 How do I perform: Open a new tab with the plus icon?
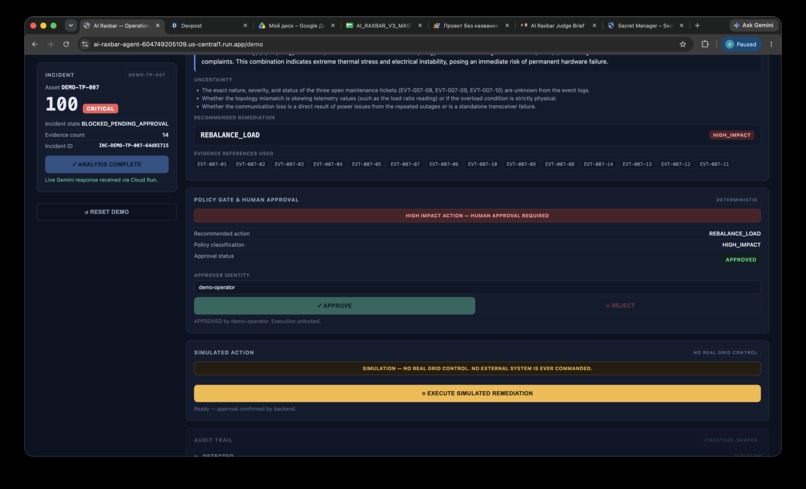[x=697, y=25]
